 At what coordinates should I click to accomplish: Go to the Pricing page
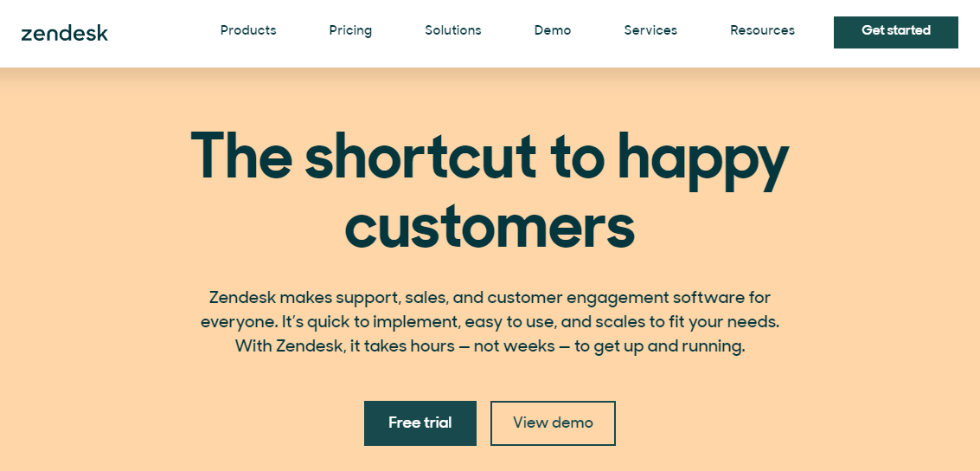tap(350, 30)
